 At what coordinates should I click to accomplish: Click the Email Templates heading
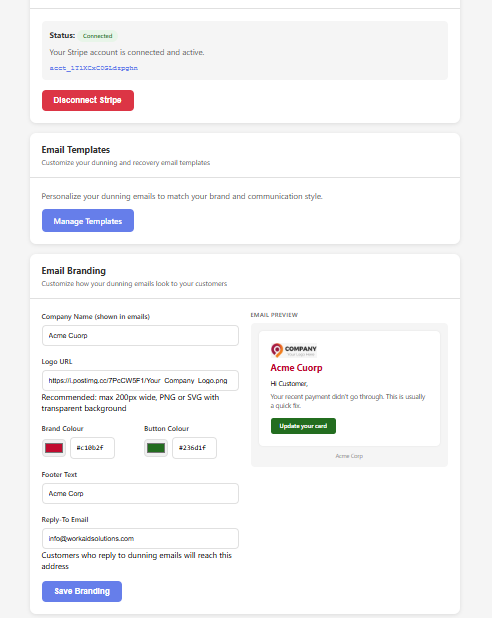[76, 150]
